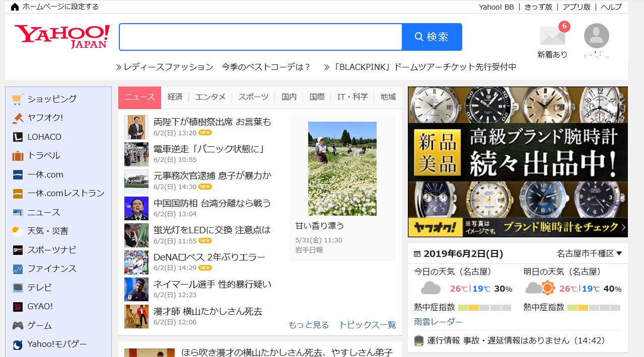The width and height of the screenshot is (644, 357).
Task: Click the スポーツナビ icon
Action: pos(18,250)
